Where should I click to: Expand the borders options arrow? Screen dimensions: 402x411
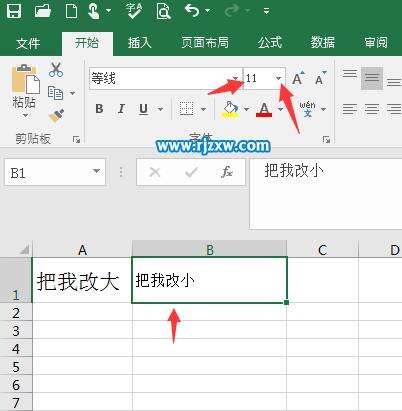(x=203, y=109)
